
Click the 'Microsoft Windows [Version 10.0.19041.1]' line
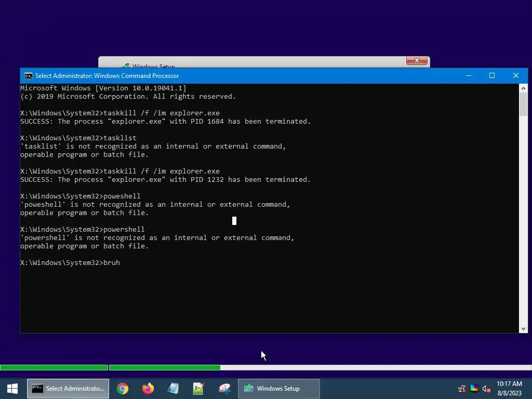pyautogui.click(x=103, y=88)
